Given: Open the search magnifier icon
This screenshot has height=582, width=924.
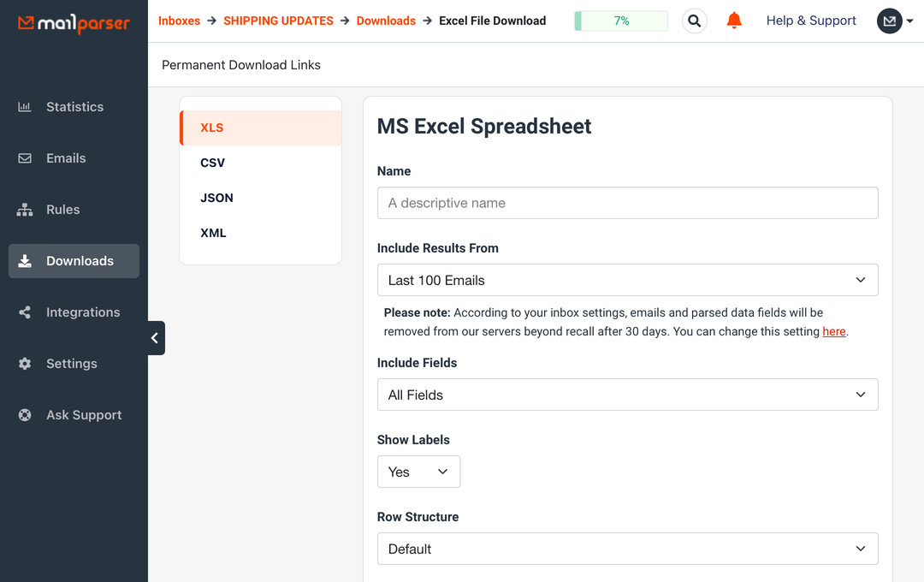Looking at the screenshot, I should [x=694, y=21].
